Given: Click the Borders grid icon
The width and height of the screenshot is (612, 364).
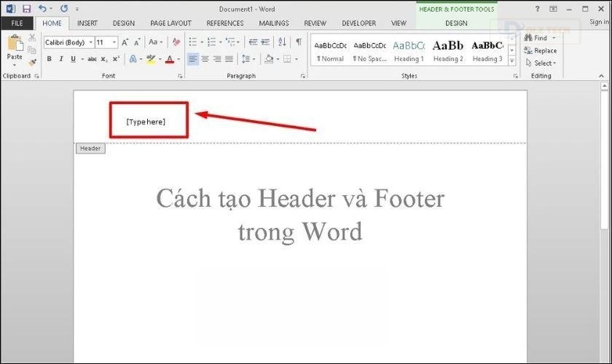Looking at the screenshot, I should 287,59.
